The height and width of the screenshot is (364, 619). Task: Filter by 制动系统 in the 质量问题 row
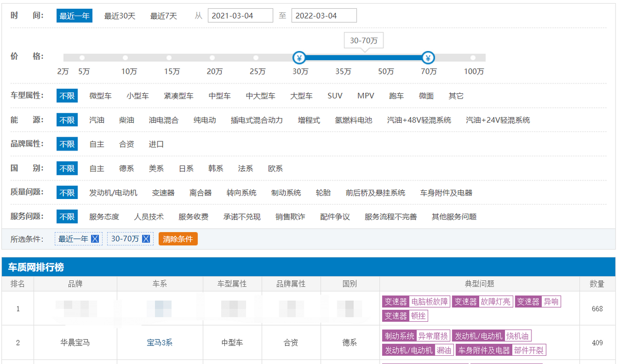point(286,193)
